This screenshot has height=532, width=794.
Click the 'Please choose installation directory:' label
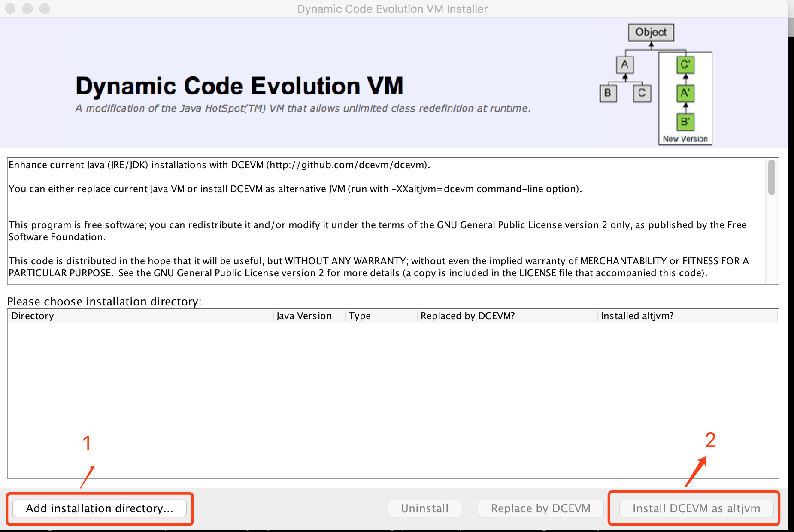pos(104,302)
